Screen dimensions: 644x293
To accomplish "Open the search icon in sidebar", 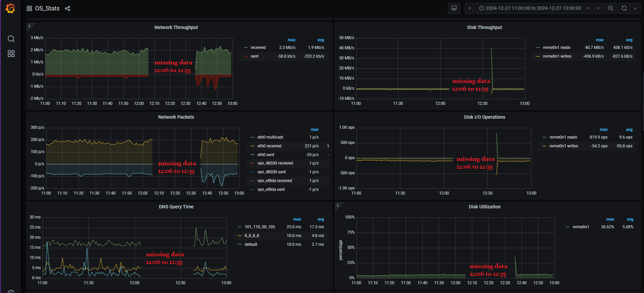I will click(x=11, y=39).
